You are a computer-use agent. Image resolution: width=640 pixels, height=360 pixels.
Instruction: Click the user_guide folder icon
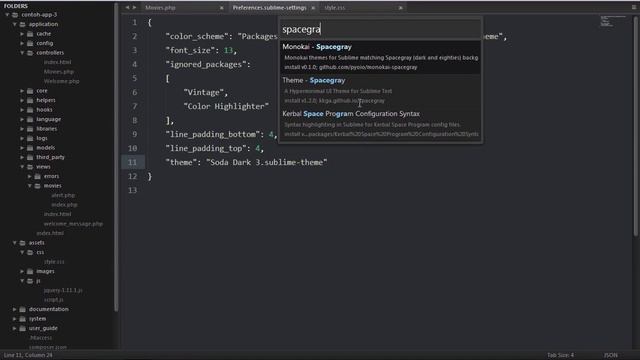[23, 328]
